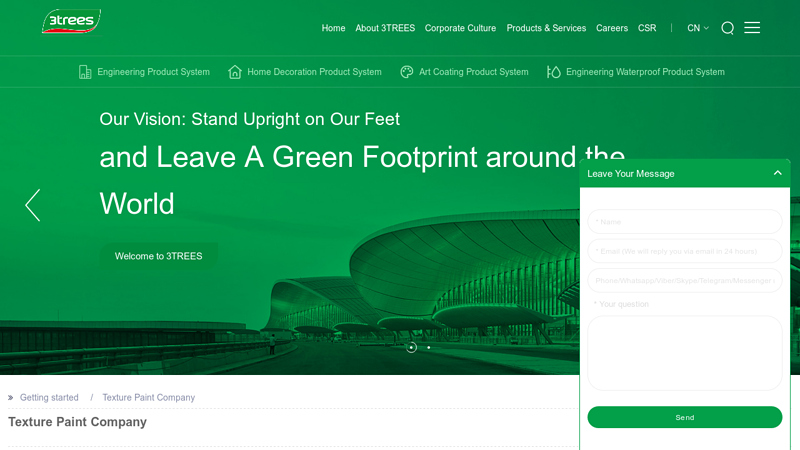Select the first carousel slide dot
Image resolution: width=800 pixels, height=450 pixels.
(x=411, y=347)
